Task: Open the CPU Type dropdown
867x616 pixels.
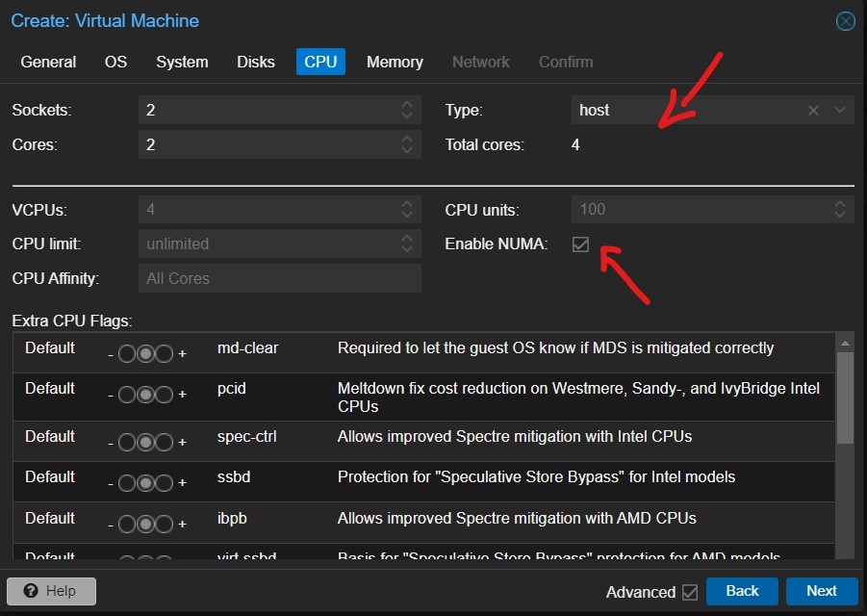Action: pyautogui.click(x=839, y=111)
